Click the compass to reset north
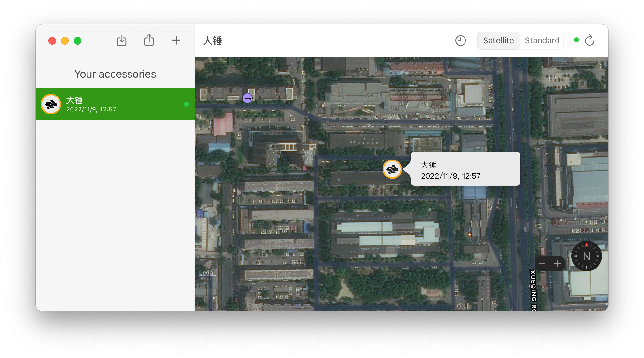 pyautogui.click(x=586, y=256)
